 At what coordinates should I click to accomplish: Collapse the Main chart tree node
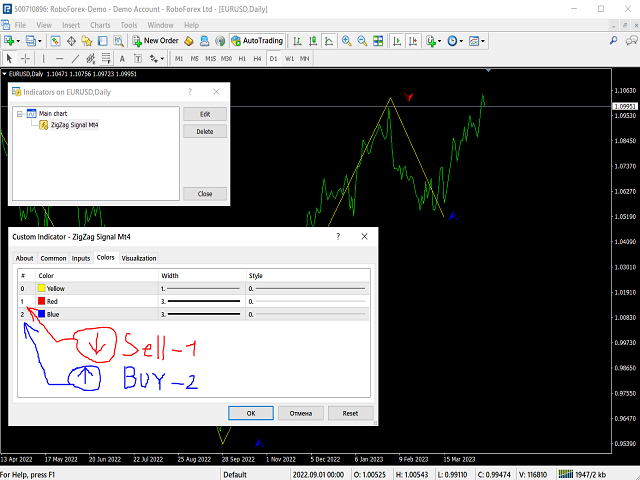(x=20, y=114)
